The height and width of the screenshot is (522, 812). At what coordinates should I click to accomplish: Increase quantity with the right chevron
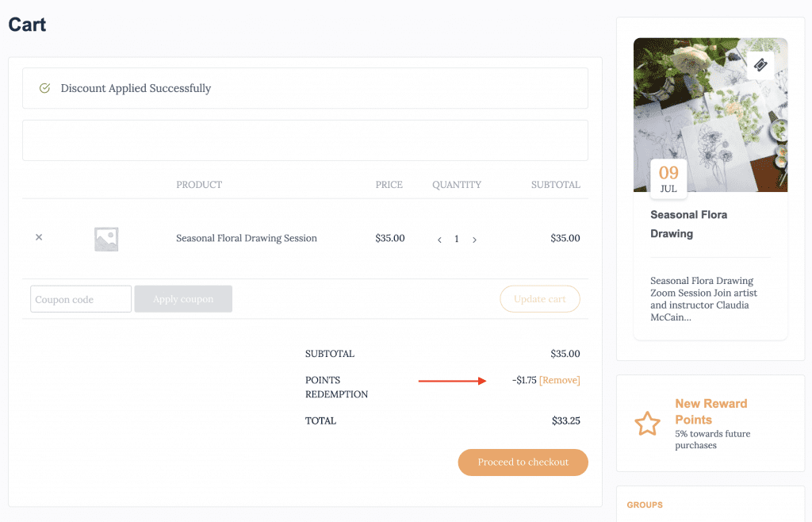(x=474, y=240)
